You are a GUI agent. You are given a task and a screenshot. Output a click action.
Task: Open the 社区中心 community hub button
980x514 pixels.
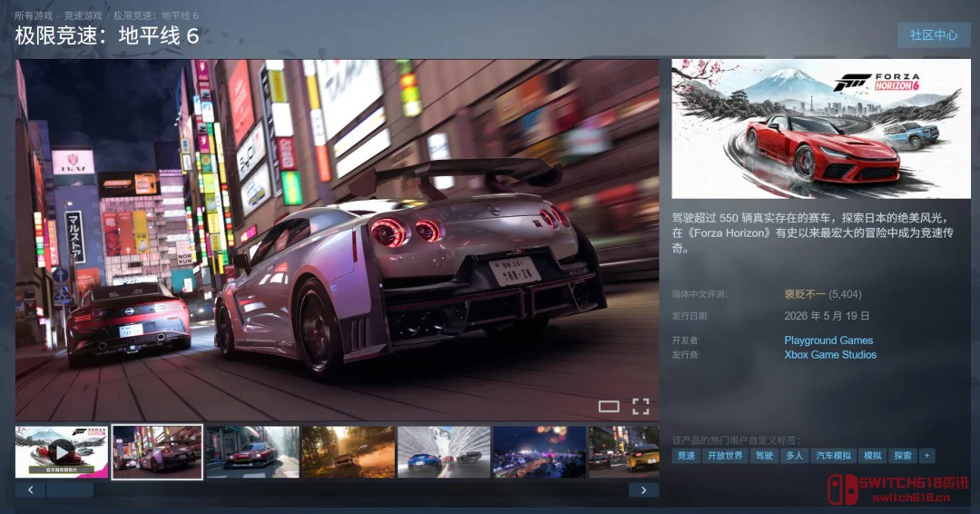(934, 35)
